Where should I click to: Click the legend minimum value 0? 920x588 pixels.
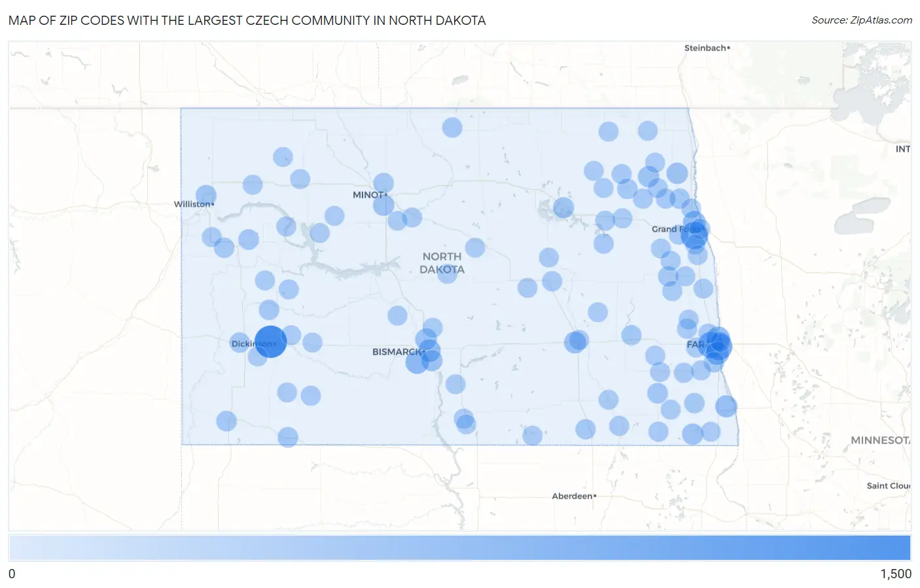(12, 574)
